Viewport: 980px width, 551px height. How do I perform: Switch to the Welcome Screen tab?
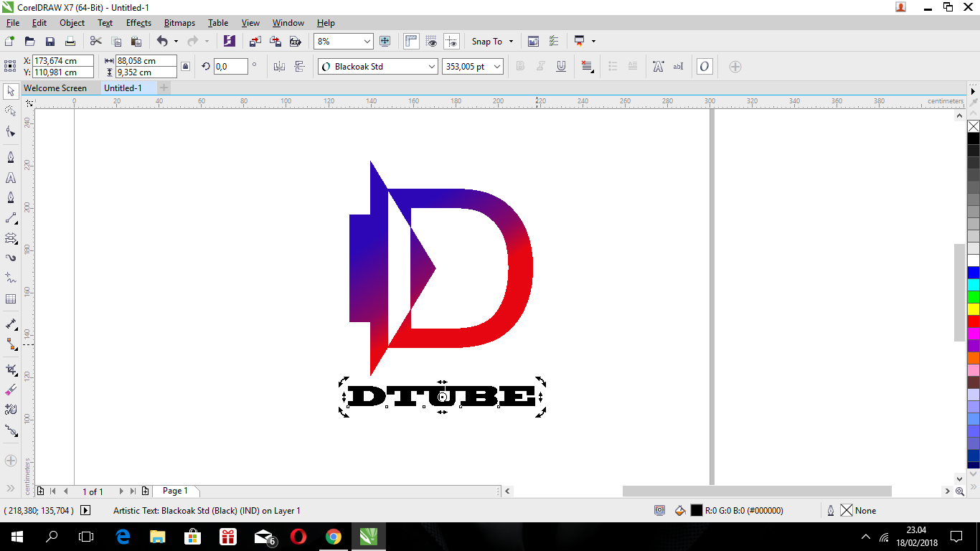pos(55,88)
